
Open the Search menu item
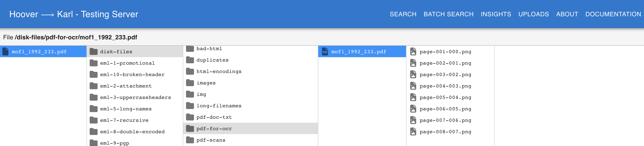(x=403, y=14)
